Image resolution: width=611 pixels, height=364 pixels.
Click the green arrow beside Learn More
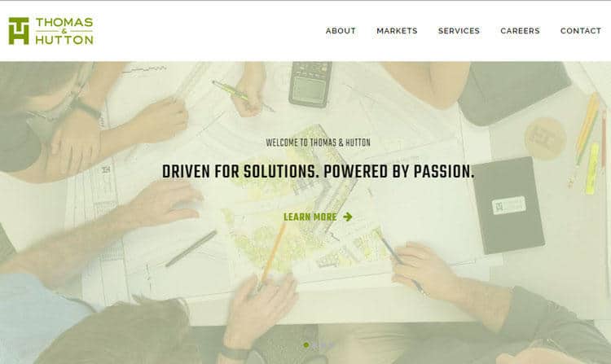pos(348,217)
